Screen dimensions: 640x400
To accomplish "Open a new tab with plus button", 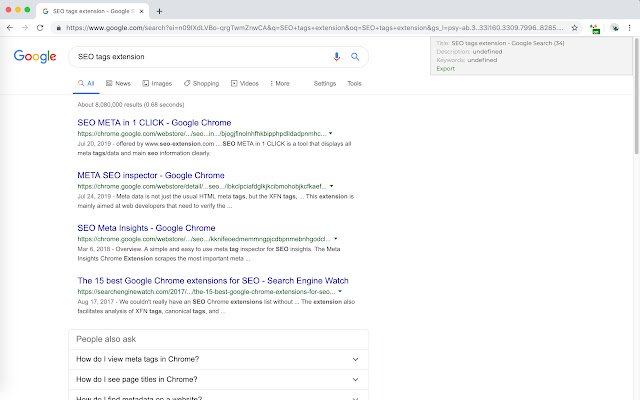I will click(159, 11).
